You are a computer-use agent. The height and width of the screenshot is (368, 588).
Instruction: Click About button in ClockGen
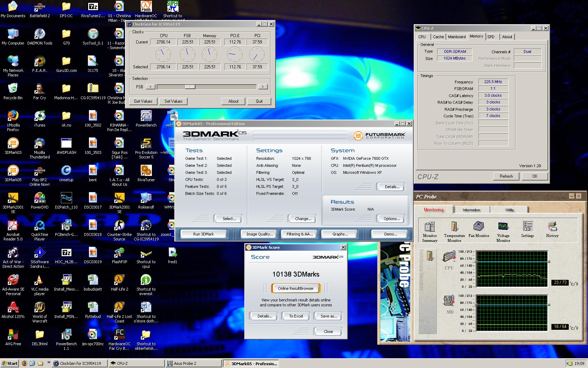point(233,101)
